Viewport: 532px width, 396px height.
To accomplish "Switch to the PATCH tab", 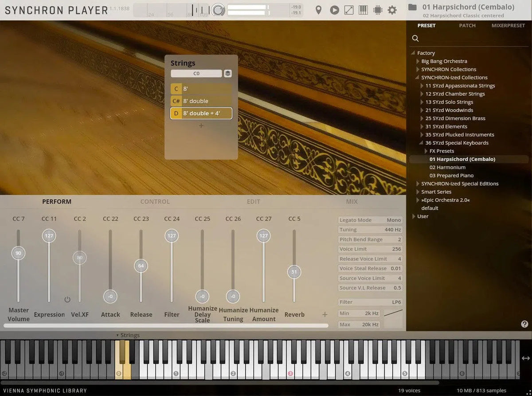I will 467,25.
